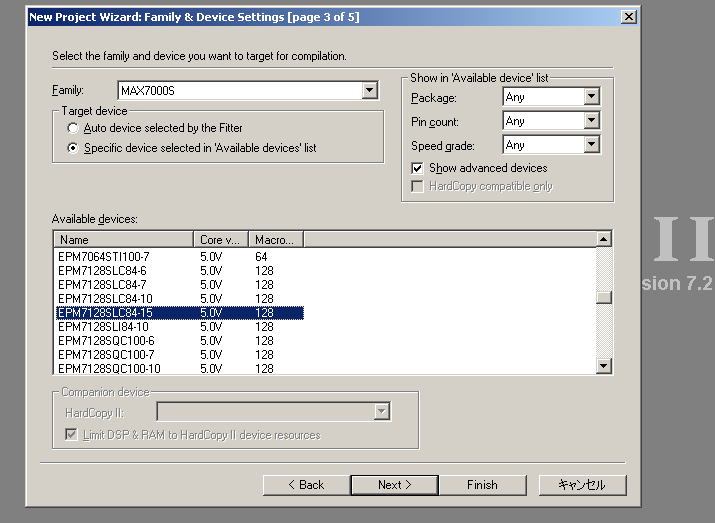Open the Pin count dropdown
This screenshot has width=715, height=523.
[x=591, y=121]
